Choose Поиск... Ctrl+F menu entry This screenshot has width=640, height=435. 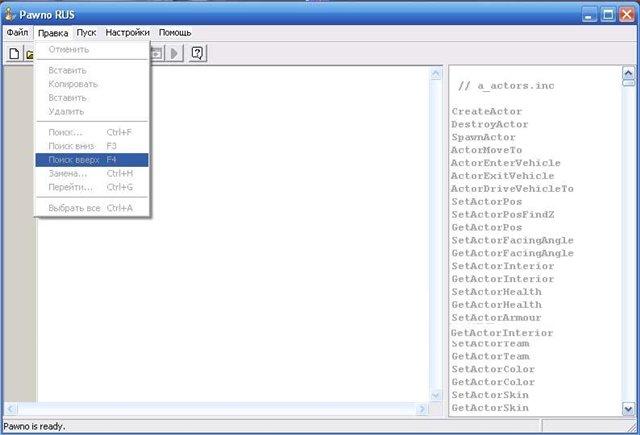point(92,132)
